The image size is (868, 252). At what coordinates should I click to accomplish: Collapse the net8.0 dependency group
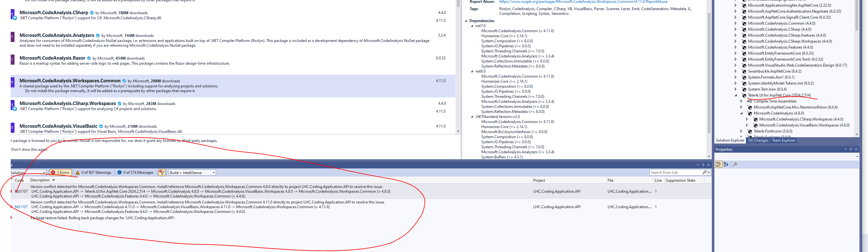(x=472, y=72)
